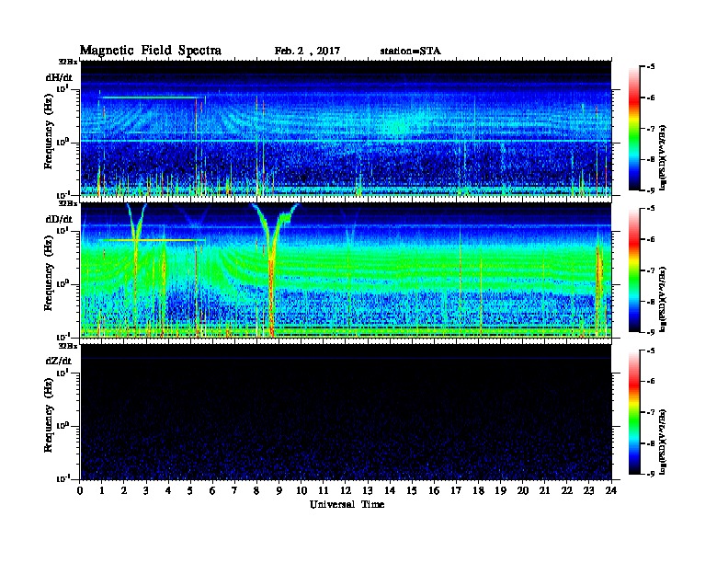Click the "15" hour tick label
728x563 pixels.
412,491
